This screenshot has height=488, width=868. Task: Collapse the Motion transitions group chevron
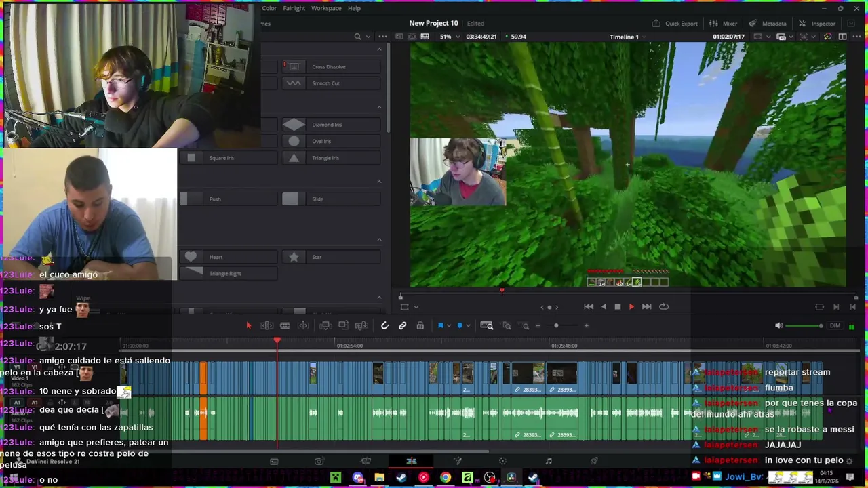pyautogui.click(x=379, y=182)
